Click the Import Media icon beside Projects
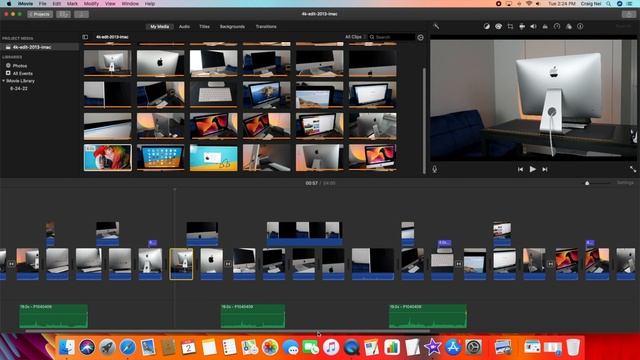 (63, 14)
